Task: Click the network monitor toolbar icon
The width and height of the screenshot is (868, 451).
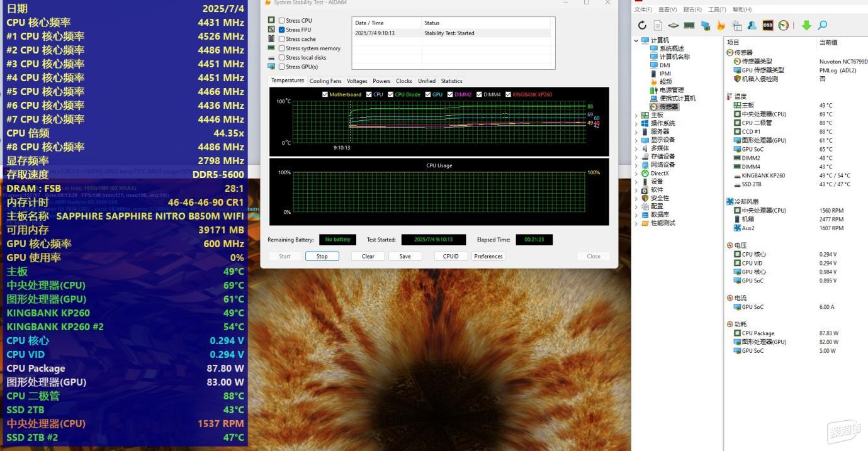Action: coord(705,25)
